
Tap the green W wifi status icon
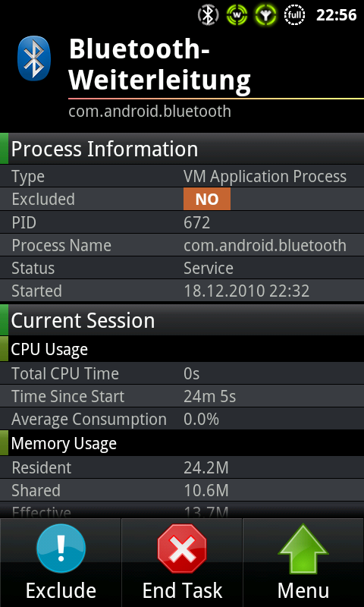(237, 15)
